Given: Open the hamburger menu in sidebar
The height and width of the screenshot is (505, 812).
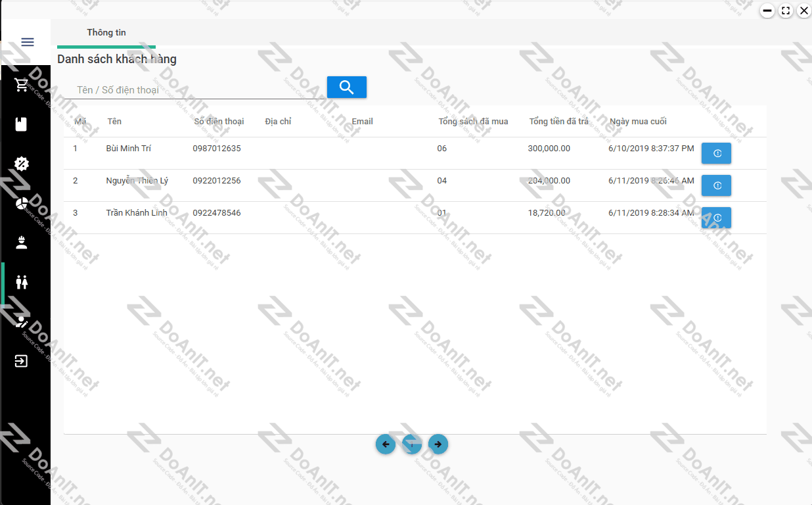Looking at the screenshot, I should [27, 42].
